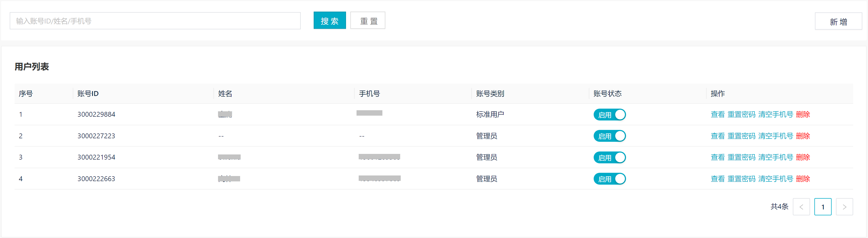Delete account 3000221954
This screenshot has width=868, height=238.
click(x=802, y=157)
